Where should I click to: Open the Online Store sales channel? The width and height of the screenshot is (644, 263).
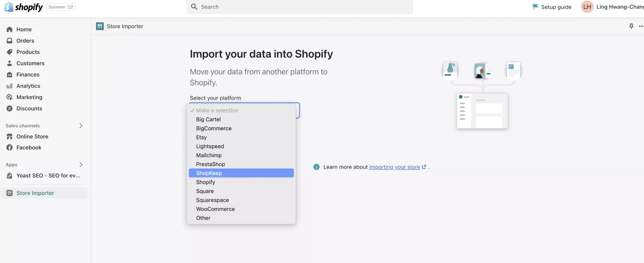(x=32, y=137)
